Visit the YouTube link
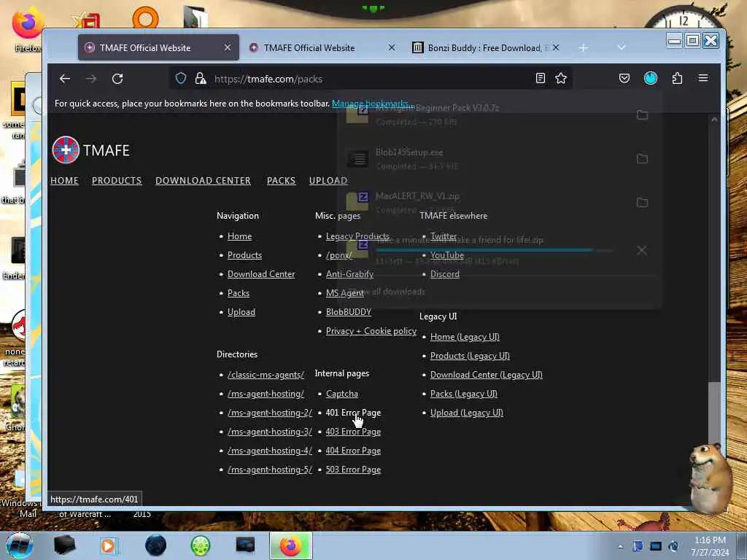Image resolution: width=747 pixels, height=560 pixels. [x=447, y=255]
